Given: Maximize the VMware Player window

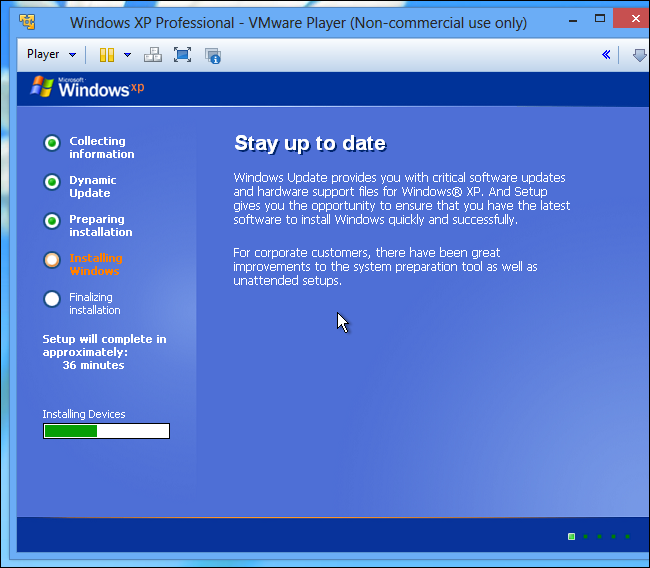Looking at the screenshot, I should pyautogui.click(x=600, y=19).
